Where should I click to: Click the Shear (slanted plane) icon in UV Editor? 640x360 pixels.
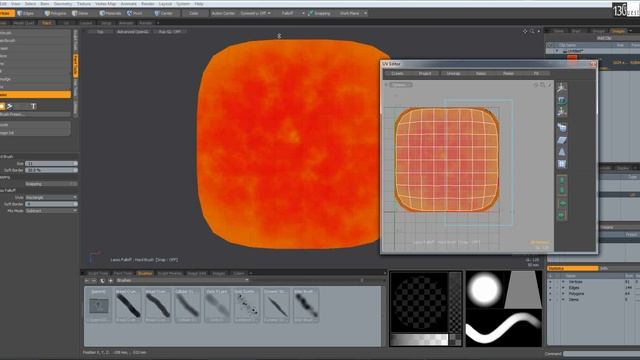point(562,140)
